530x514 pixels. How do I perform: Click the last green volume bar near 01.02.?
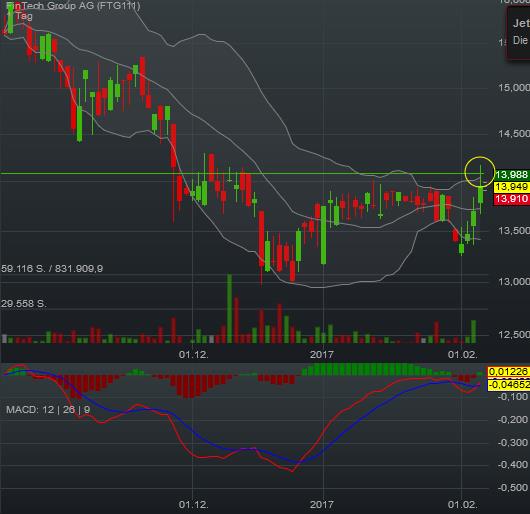click(474, 332)
